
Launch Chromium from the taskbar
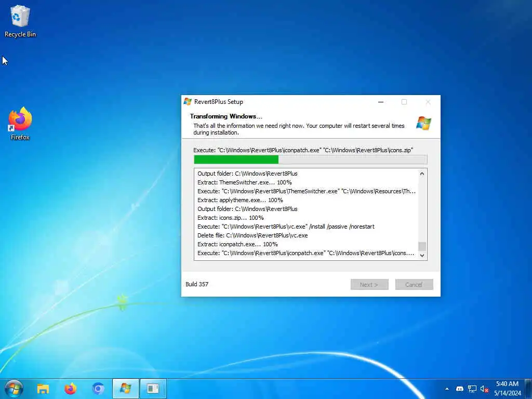[98, 389]
